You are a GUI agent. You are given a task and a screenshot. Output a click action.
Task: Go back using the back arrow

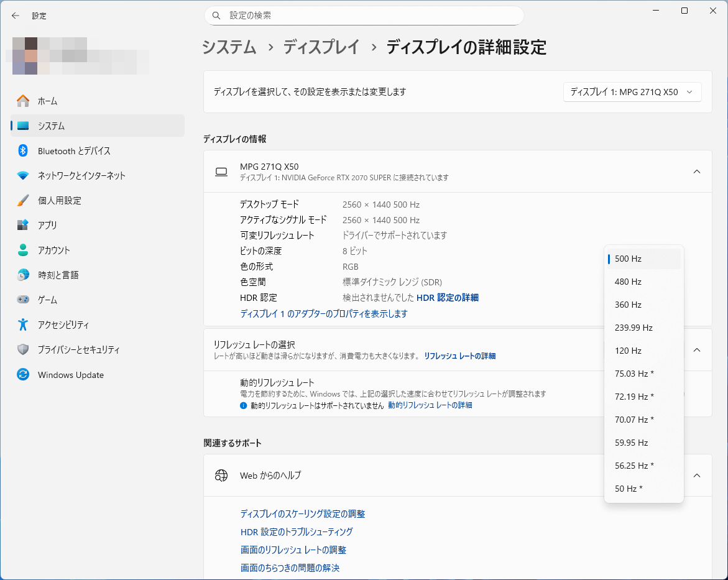16,16
